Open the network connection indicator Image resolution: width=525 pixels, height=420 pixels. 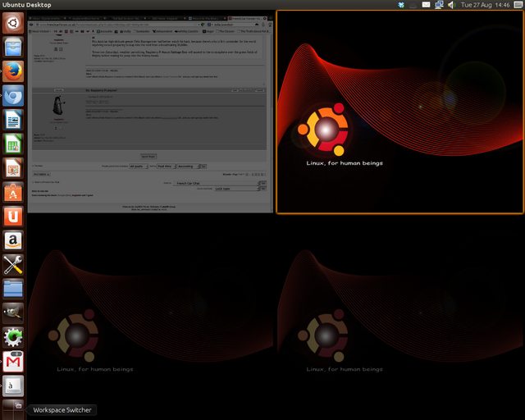pyautogui.click(x=439, y=5)
